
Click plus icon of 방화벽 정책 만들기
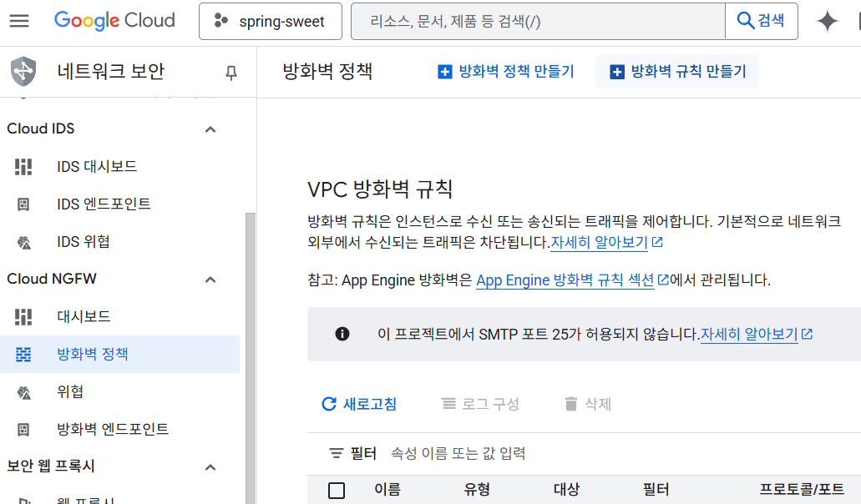tap(445, 72)
